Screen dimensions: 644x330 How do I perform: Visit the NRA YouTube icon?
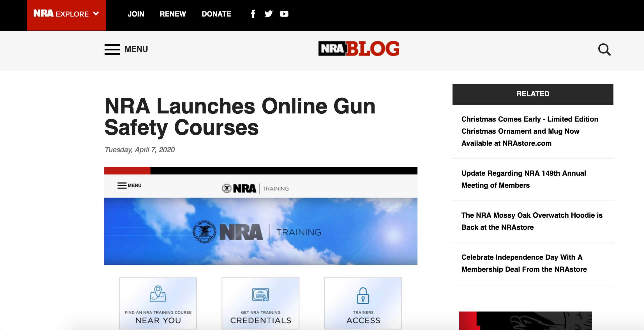coord(284,14)
